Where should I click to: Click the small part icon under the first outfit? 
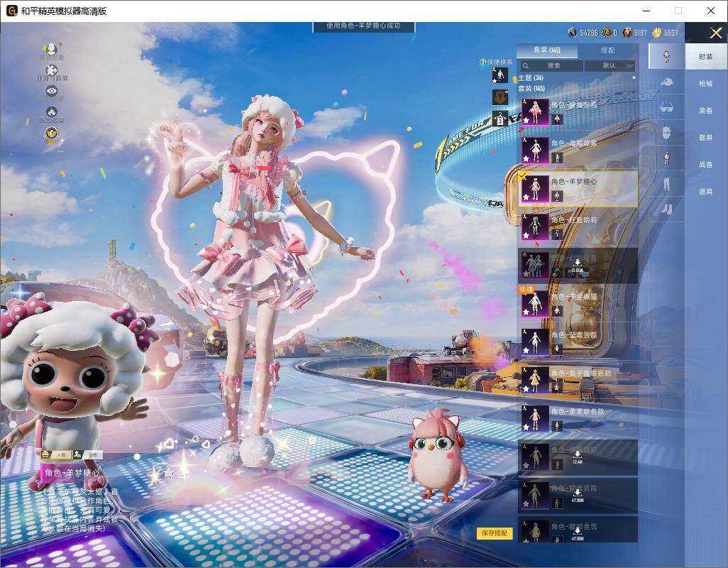pyautogui.click(x=557, y=120)
